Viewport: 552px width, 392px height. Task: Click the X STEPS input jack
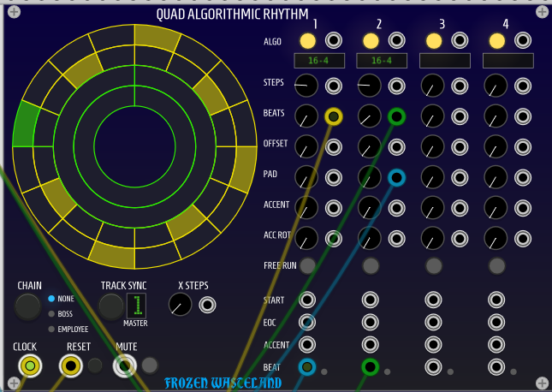207,305
